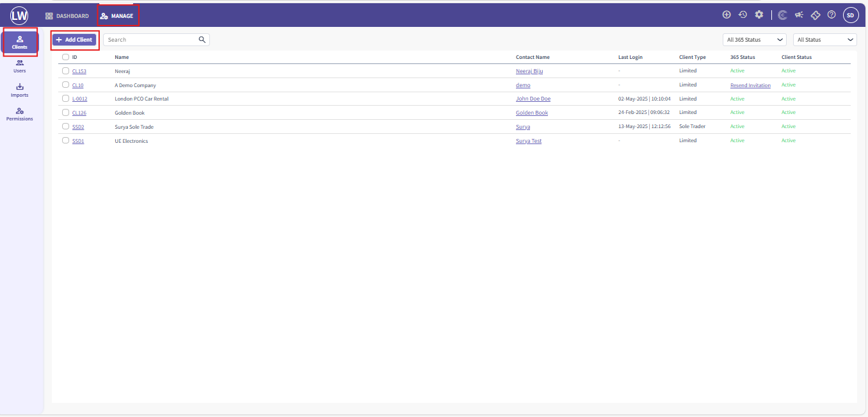Click the name London PCO Car Rental
Image resolution: width=868 pixels, height=417 pixels.
(141, 99)
